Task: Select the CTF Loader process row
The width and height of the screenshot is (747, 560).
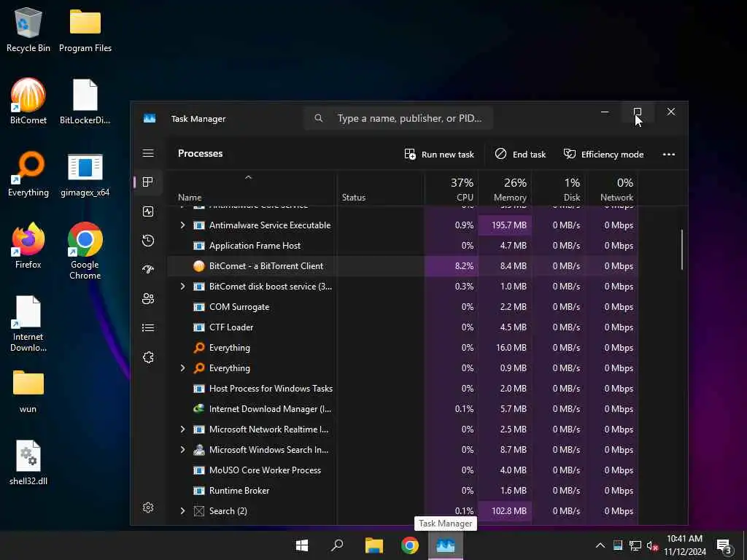Action: pyautogui.click(x=403, y=327)
